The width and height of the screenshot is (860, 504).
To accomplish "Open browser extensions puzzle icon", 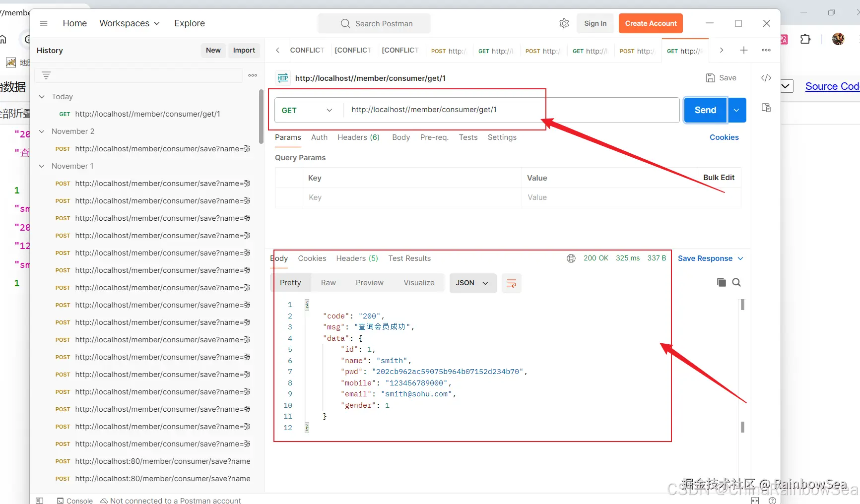I will click(805, 39).
